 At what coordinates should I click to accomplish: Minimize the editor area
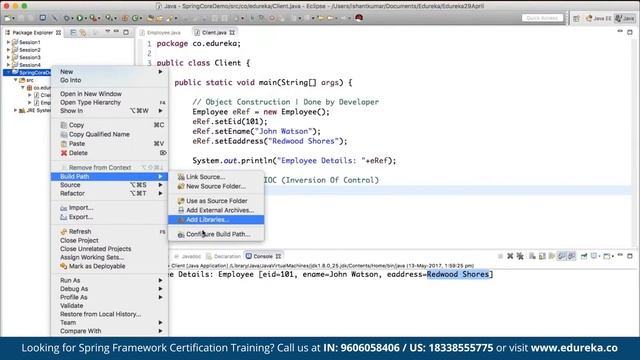point(620,31)
